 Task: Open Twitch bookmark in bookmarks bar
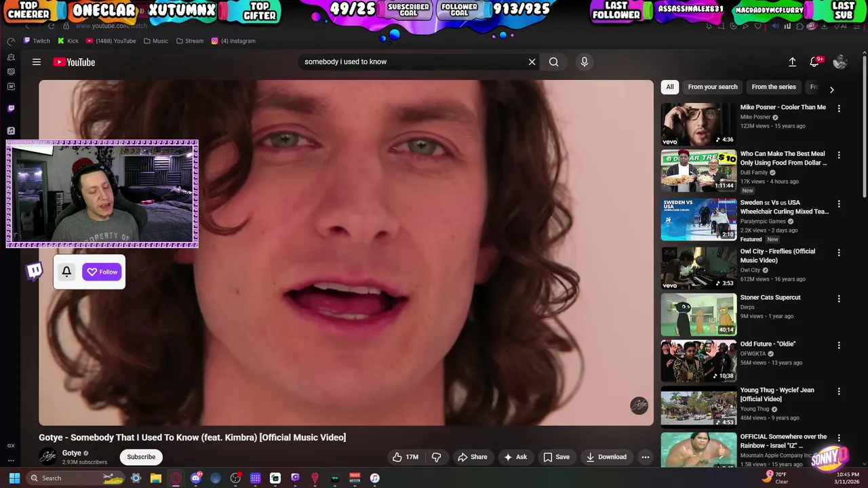[37, 41]
